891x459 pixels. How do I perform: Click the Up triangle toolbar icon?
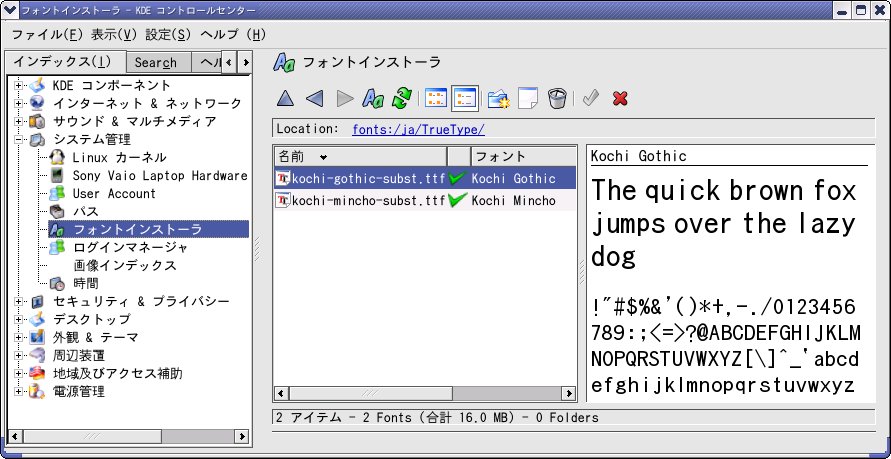pyautogui.click(x=285, y=99)
